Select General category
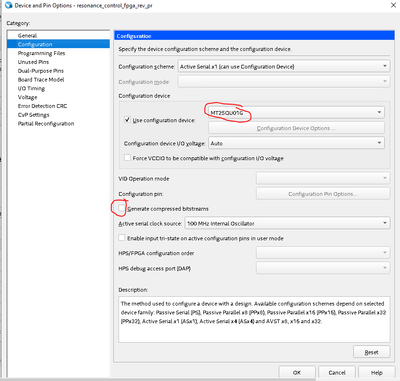 pyautogui.click(x=27, y=35)
